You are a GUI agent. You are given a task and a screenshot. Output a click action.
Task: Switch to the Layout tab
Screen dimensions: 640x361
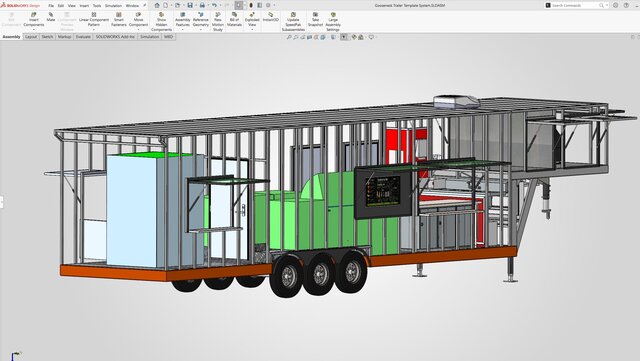tap(31, 37)
